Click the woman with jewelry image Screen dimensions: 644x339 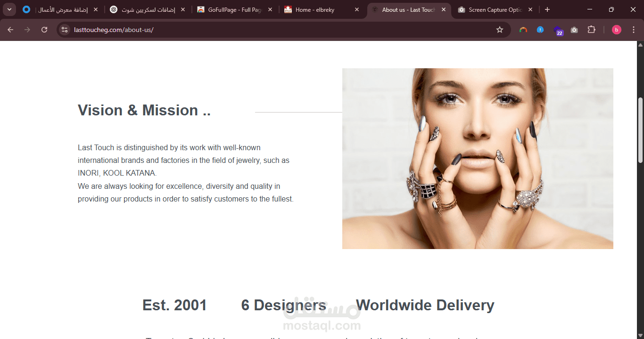tap(478, 159)
